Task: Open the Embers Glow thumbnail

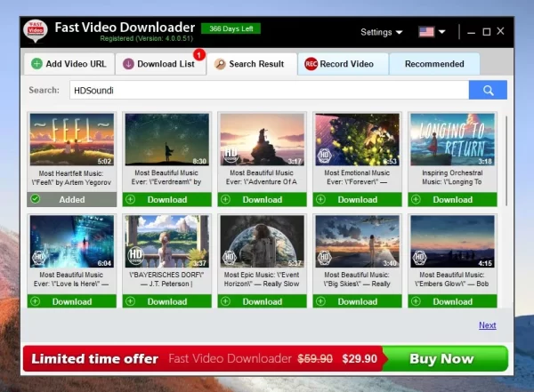Action: point(453,241)
